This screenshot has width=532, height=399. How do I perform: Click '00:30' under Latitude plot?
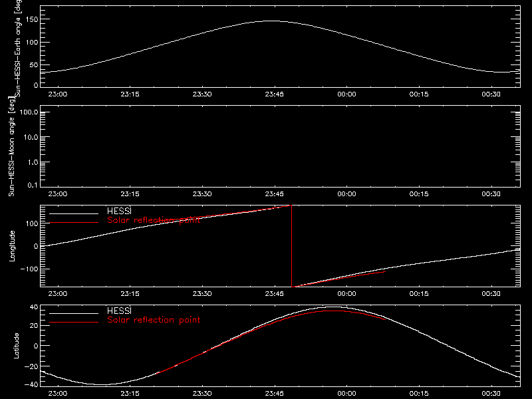click(491, 394)
